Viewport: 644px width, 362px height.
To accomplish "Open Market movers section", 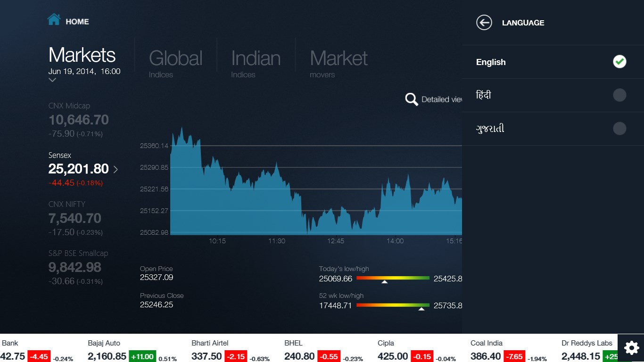I will [x=339, y=64].
